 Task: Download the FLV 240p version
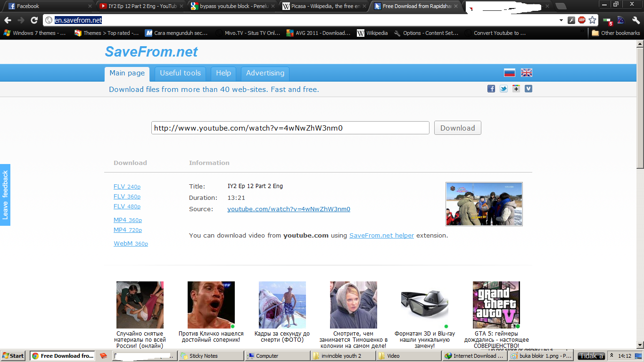[127, 187]
